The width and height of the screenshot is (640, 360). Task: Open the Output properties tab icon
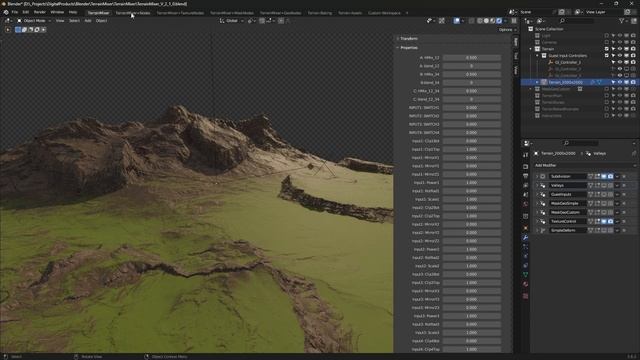coord(525,176)
